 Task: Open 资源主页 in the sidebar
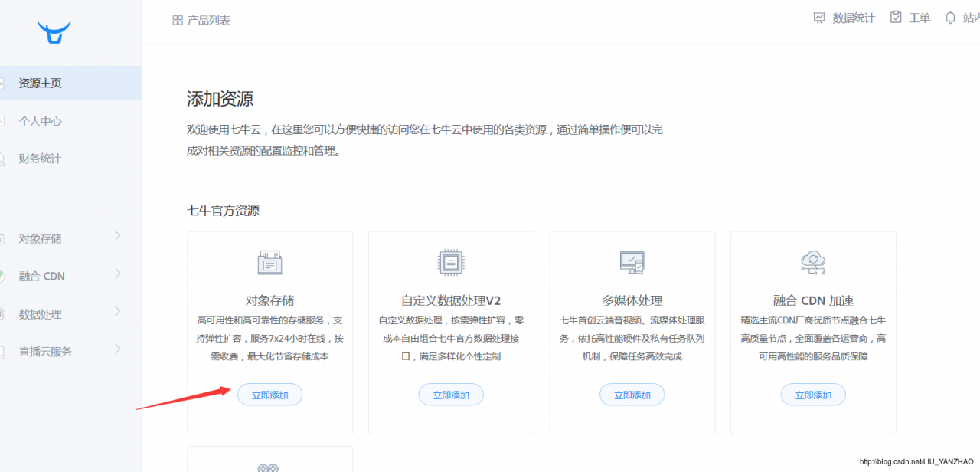pyautogui.click(x=40, y=84)
